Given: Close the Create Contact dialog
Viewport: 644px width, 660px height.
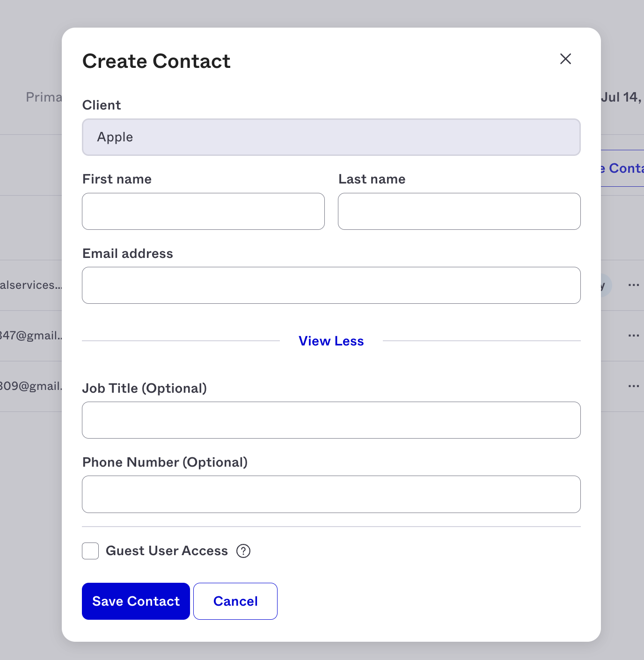Looking at the screenshot, I should pos(565,59).
